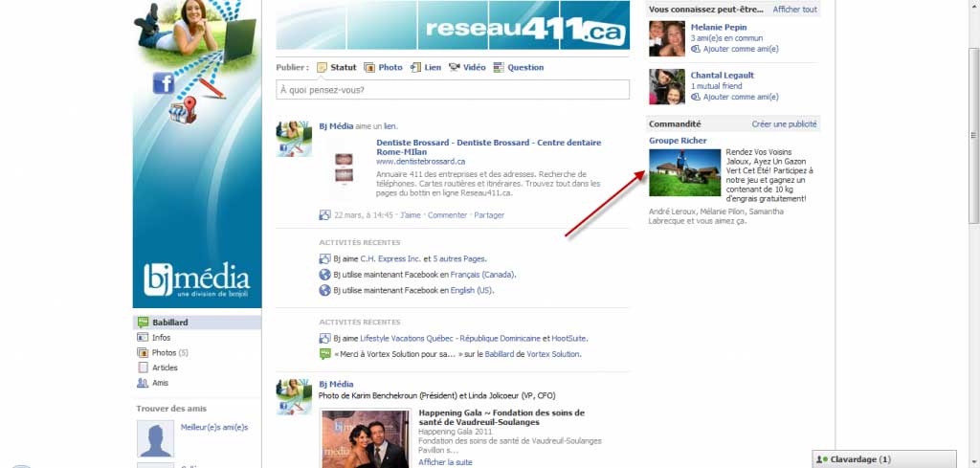Screen dimensions: 980x468
Task: Click Afficher tout in suggestions panel
Action: (794, 10)
